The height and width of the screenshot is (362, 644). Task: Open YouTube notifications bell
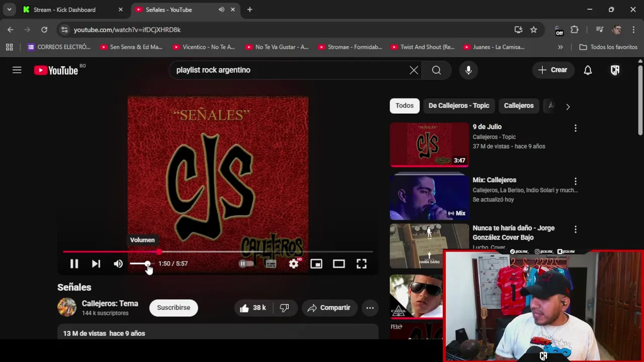588,70
